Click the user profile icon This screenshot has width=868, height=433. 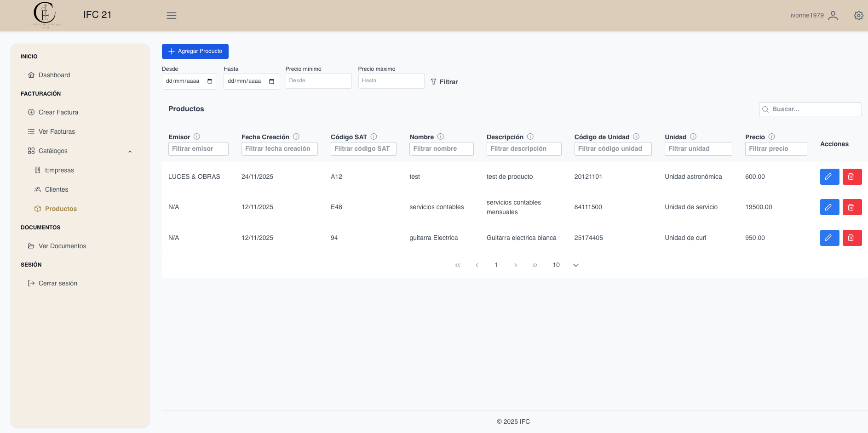pos(833,16)
